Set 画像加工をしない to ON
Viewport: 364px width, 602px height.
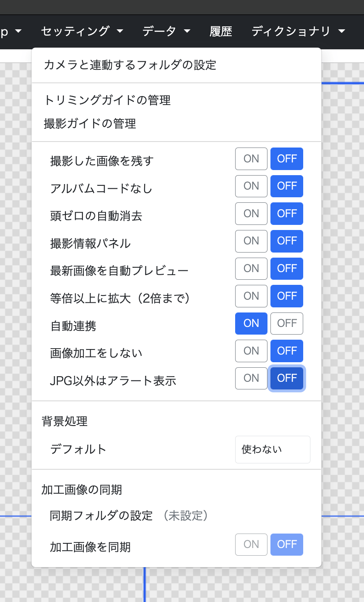(251, 351)
